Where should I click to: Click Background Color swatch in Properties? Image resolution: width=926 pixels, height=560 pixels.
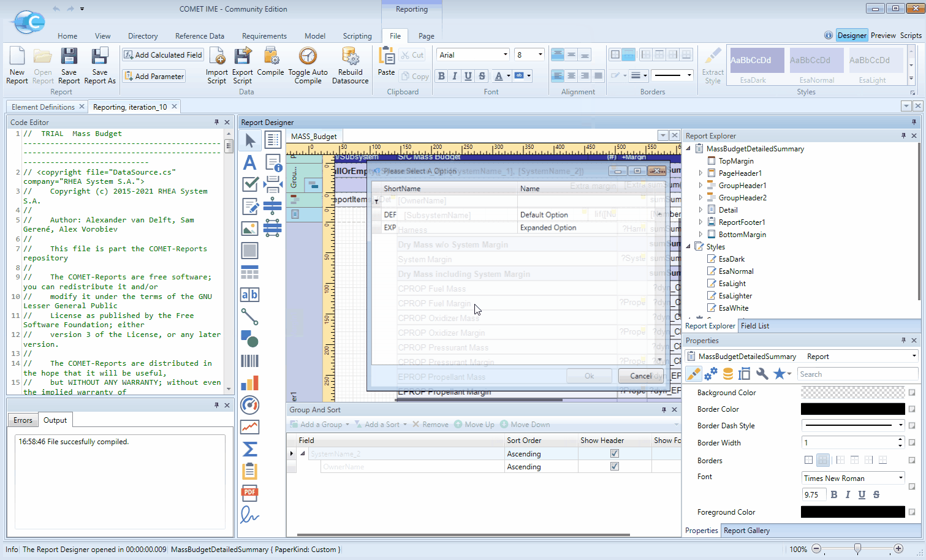pos(852,392)
